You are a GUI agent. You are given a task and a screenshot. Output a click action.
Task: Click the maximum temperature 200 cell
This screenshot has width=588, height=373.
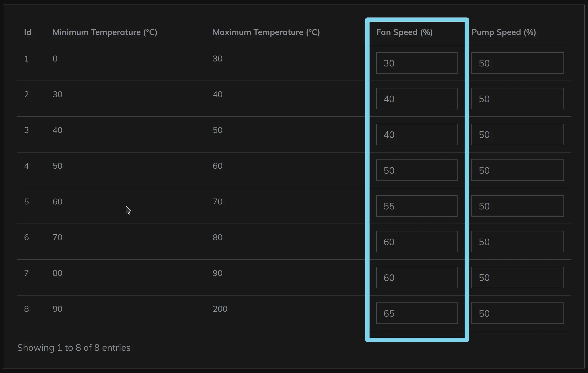click(220, 309)
